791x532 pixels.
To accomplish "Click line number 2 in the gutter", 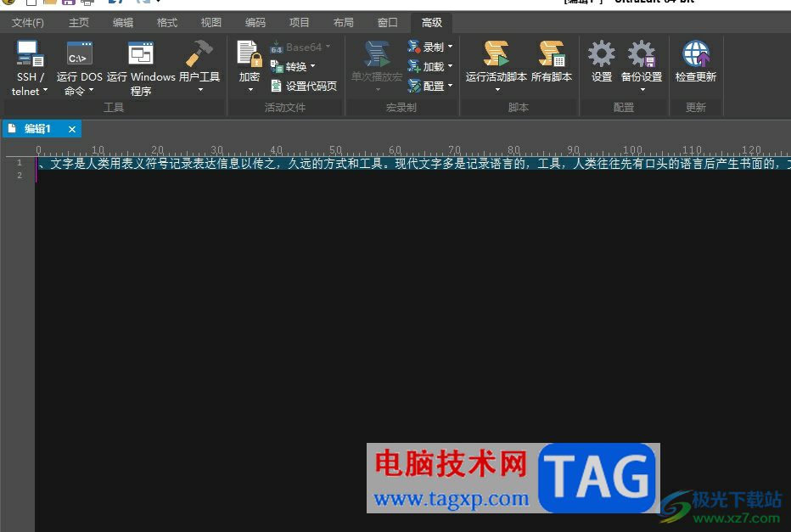I will tap(20, 176).
